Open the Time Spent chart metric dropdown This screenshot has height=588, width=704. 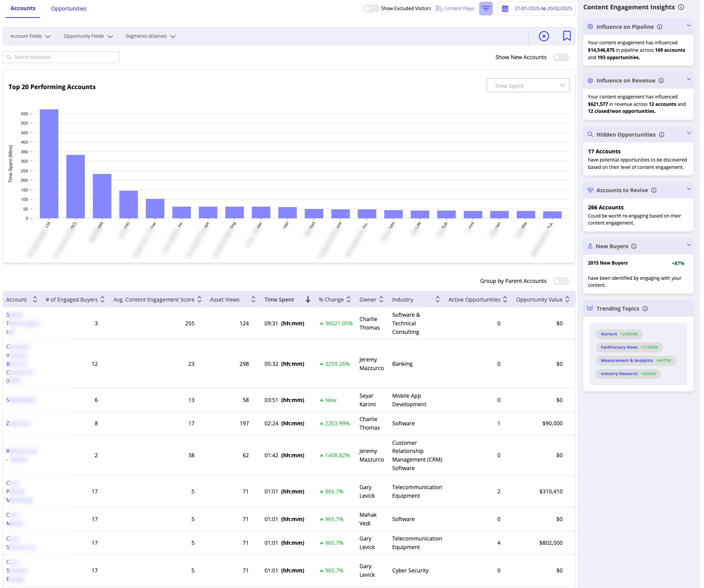click(x=528, y=86)
